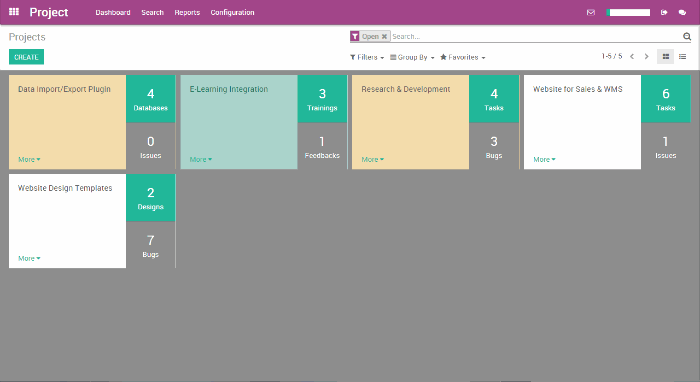Click the search magnifier icon
The height and width of the screenshot is (382, 700).
(x=687, y=37)
